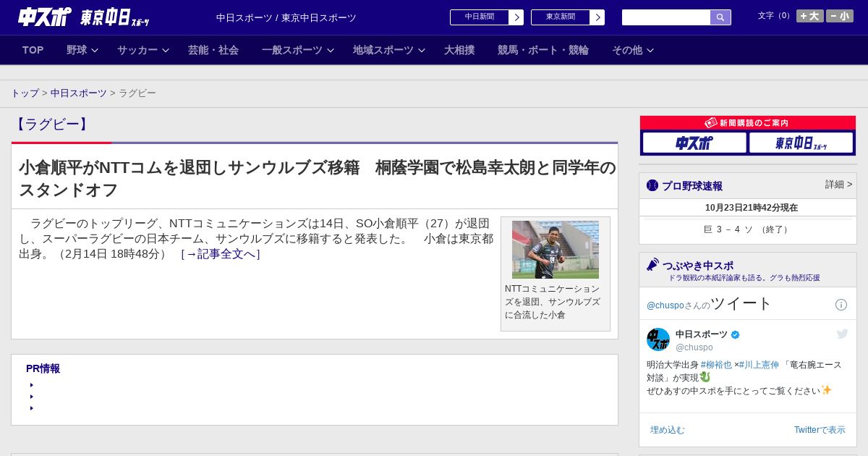Image resolution: width=868 pixels, height=456 pixels.
Task: Open @chuspo profile link in widget header
Action: tap(665, 305)
